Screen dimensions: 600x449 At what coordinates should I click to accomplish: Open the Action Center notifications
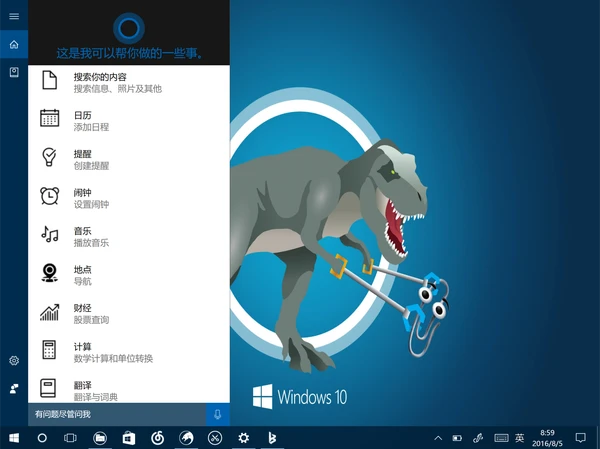pyautogui.click(x=580, y=438)
